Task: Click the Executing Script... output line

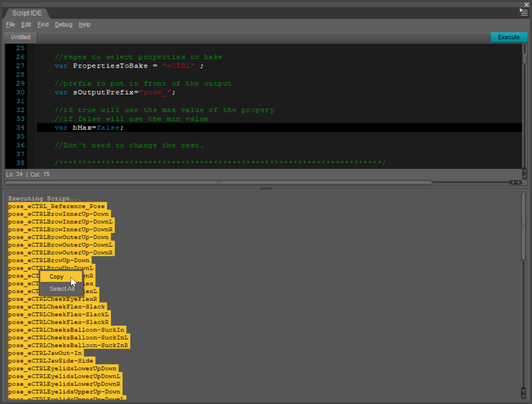Action: point(45,199)
